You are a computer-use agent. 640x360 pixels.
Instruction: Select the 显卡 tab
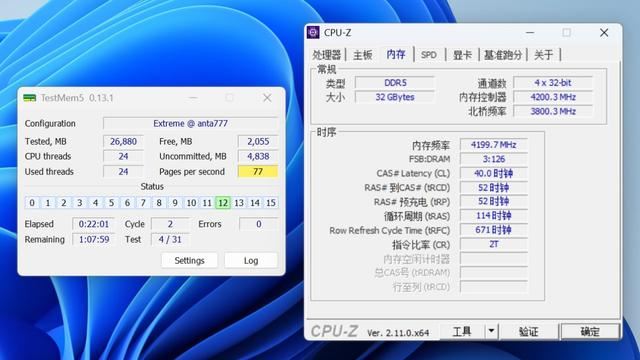(x=462, y=55)
